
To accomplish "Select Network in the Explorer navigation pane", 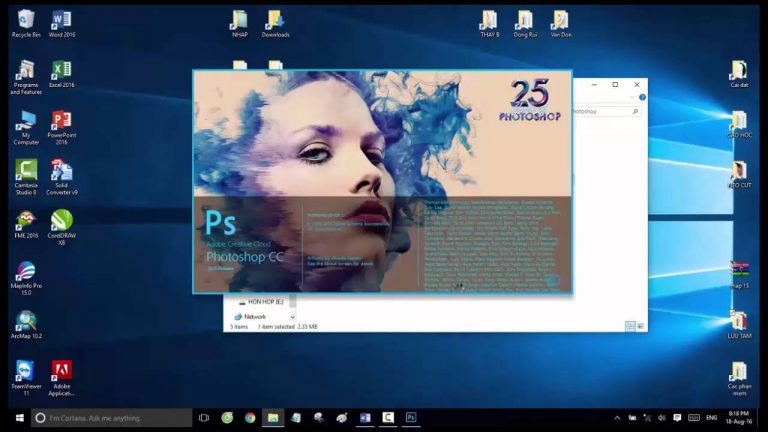I will (255, 317).
